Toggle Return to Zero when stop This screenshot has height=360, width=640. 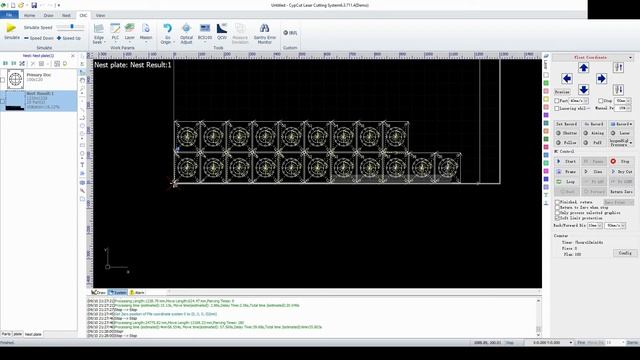tap(557, 207)
